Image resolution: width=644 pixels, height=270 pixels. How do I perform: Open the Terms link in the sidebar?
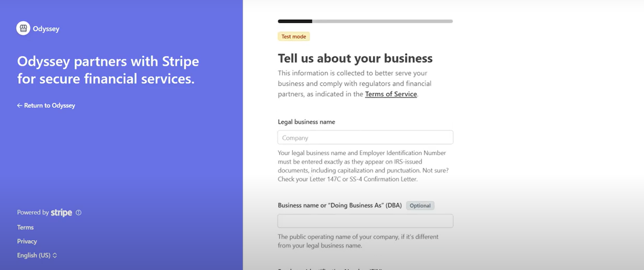pos(25,227)
